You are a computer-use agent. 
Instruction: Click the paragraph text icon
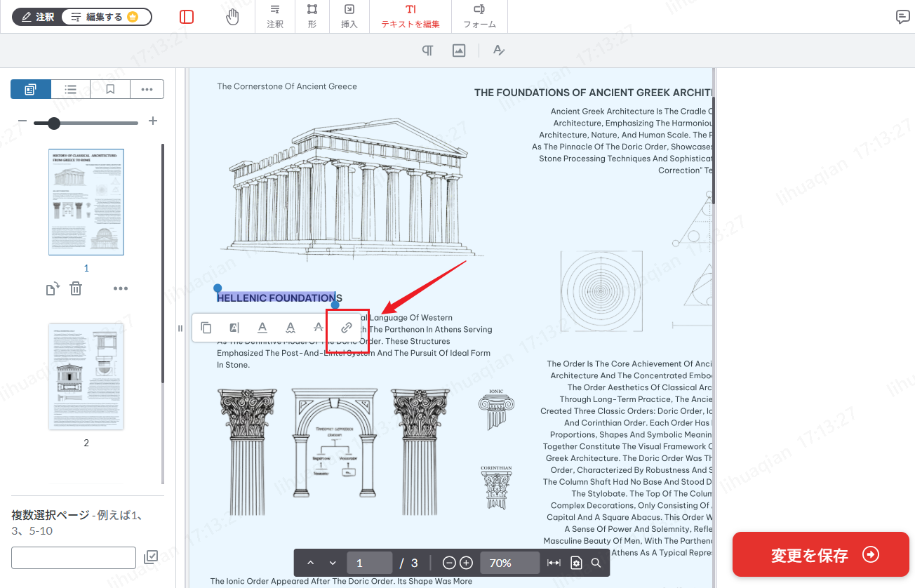427,51
